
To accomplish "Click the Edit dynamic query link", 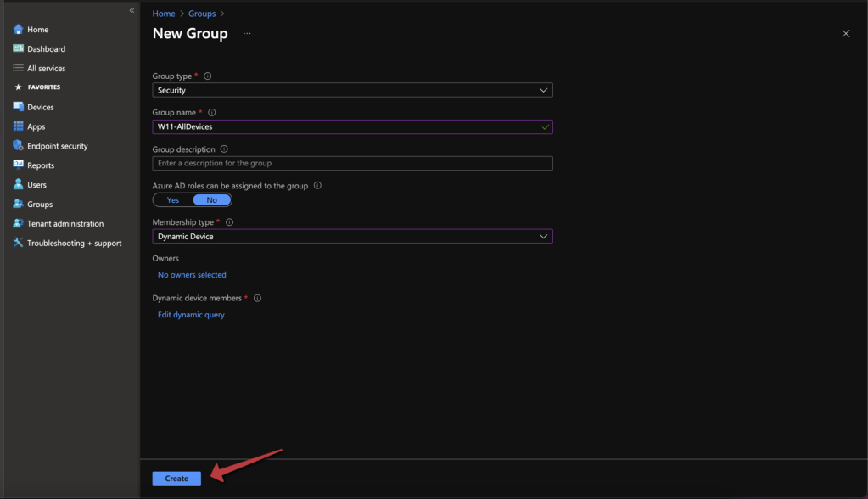I will [x=191, y=315].
